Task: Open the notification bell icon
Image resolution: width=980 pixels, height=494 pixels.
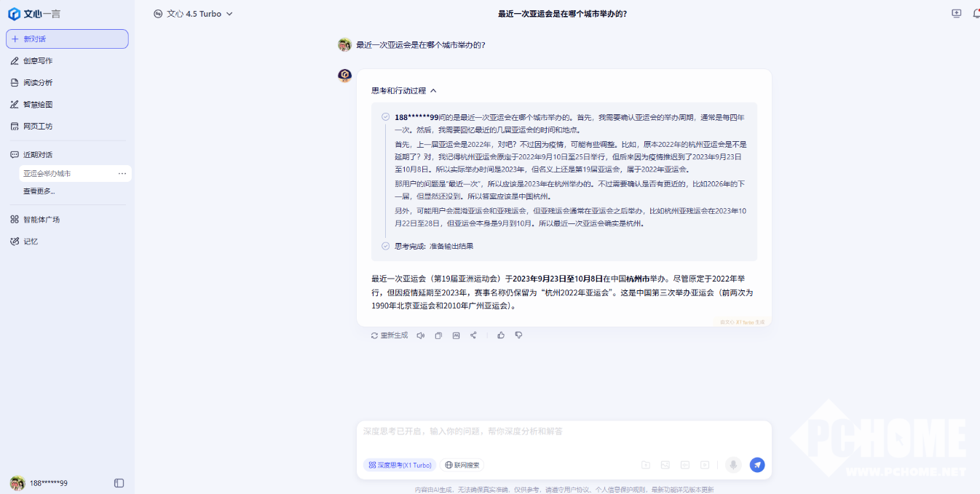Action: (x=976, y=14)
